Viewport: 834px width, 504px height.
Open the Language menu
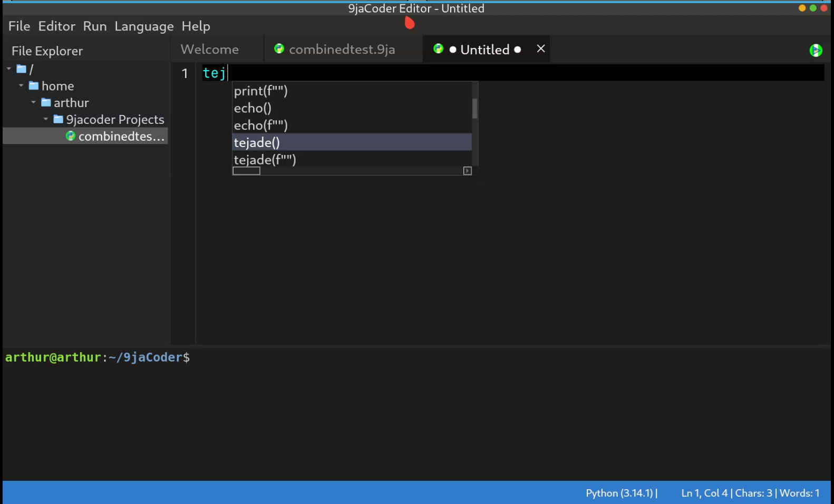point(144,26)
